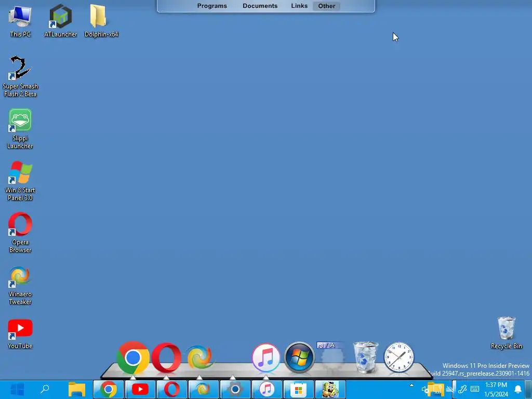The height and width of the screenshot is (399, 532).
Task: Launch Winaero Tweaker from the dock
Action: (199, 357)
